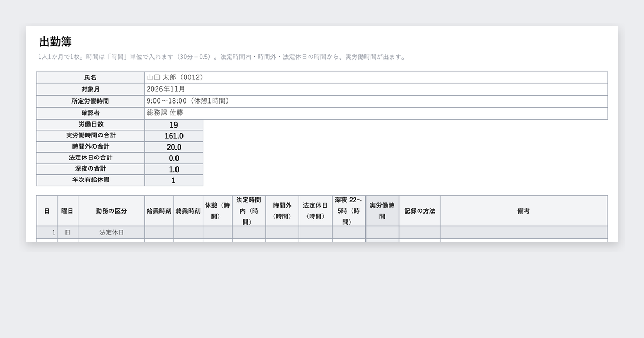
Task: Select the total actual hours value 161.0
Action: coord(174,136)
